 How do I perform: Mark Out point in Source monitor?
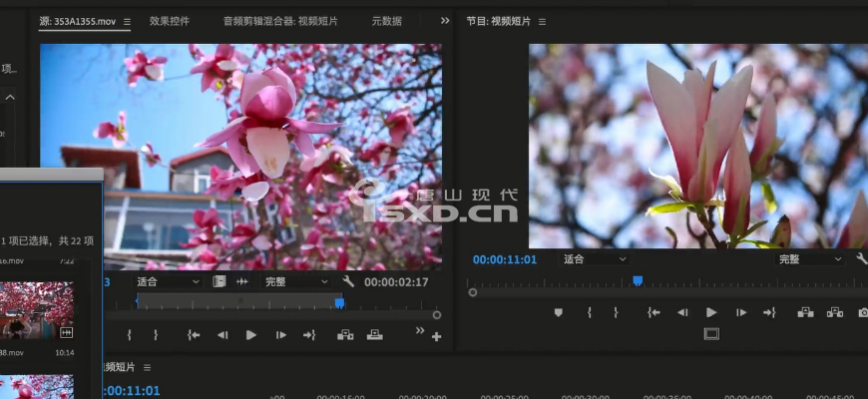click(x=156, y=335)
